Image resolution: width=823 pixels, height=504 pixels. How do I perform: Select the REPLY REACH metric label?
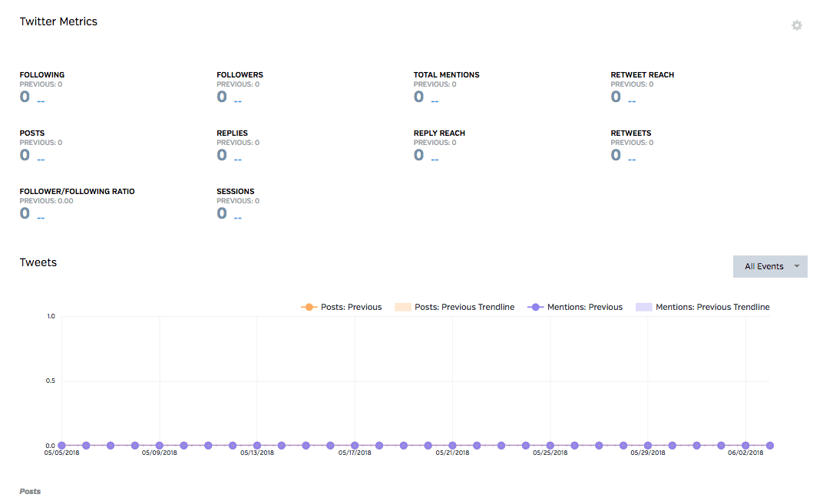pos(439,133)
